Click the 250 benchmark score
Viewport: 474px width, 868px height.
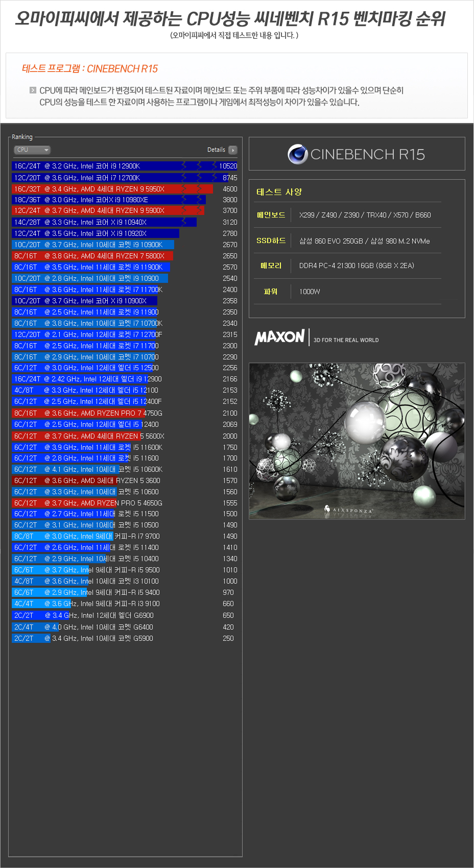click(x=228, y=638)
